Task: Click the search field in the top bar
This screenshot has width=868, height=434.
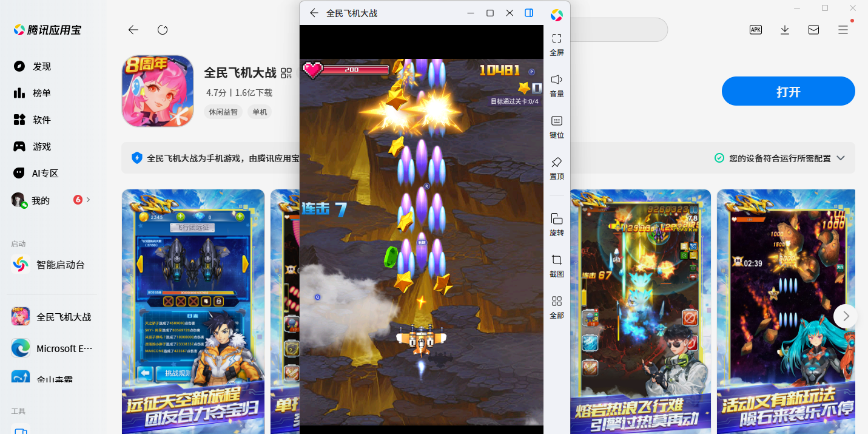Action: click(617, 30)
